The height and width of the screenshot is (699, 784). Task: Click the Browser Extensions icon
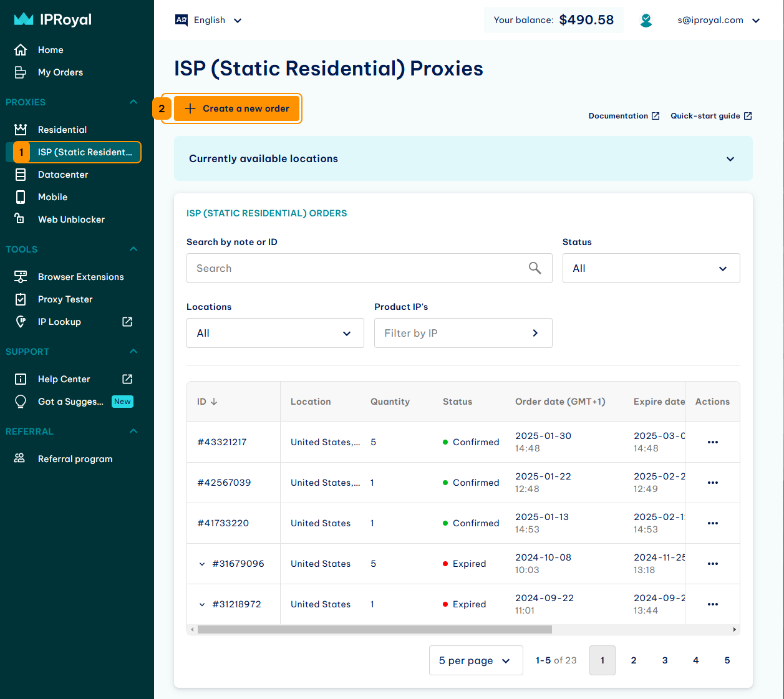[21, 277]
